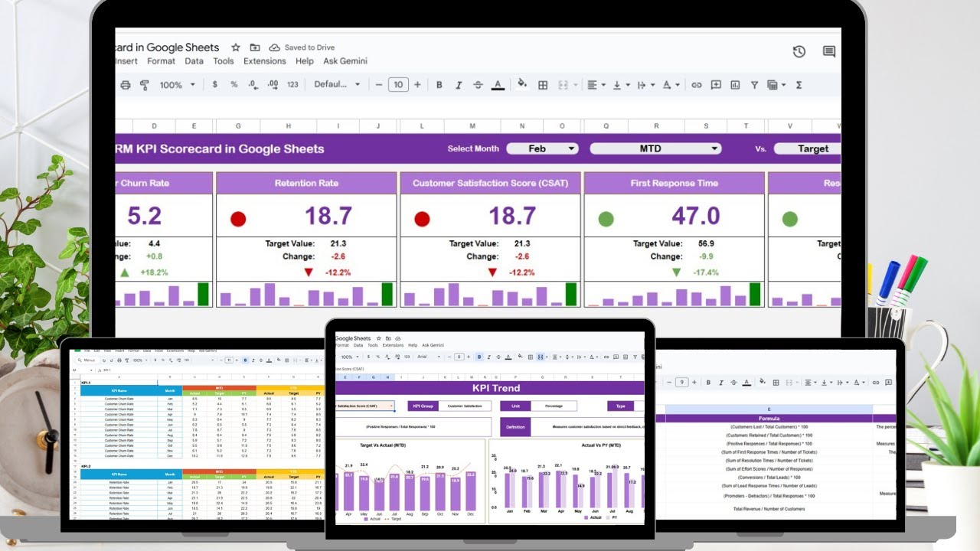Open the 100% zoom dropdown in main window

(x=177, y=85)
